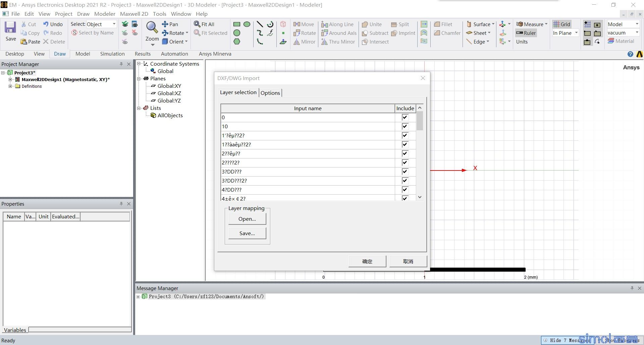Image resolution: width=644 pixels, height=345 pixels.
Task: Click the Chamfer tool
Action: (x=447, y=33)
